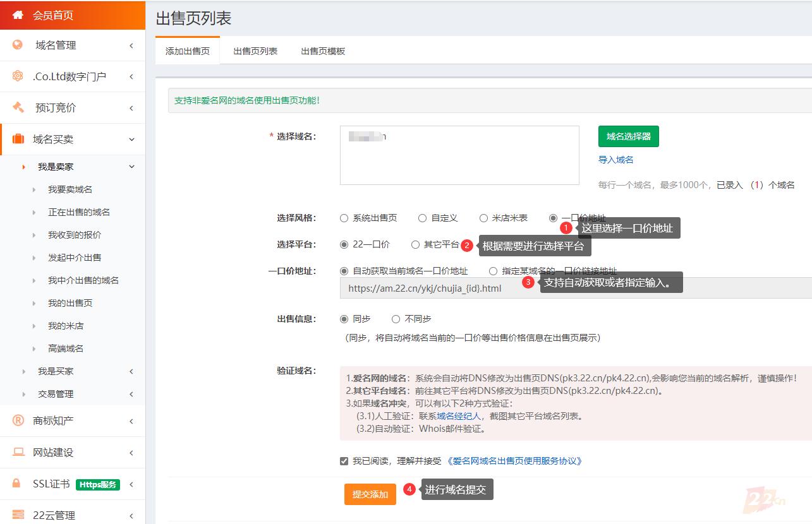
Task: Click the 域名买卖 briefcase icon
Action: pyautogui.click(x=18, y=139)
